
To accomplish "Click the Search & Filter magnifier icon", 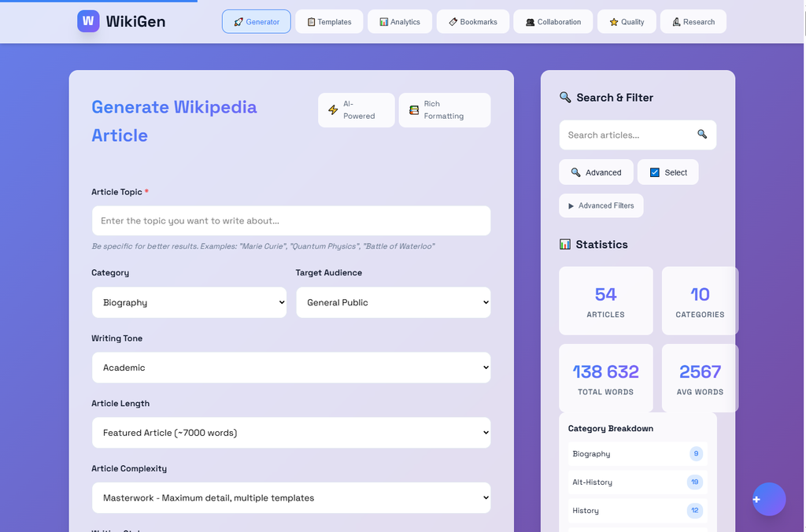I will (x=565, y=98).
